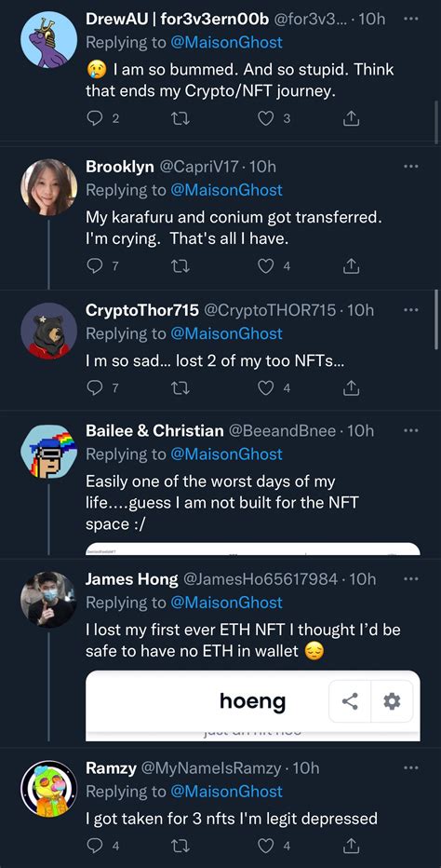Click share icon in hoeng card

tap(350, 701)
